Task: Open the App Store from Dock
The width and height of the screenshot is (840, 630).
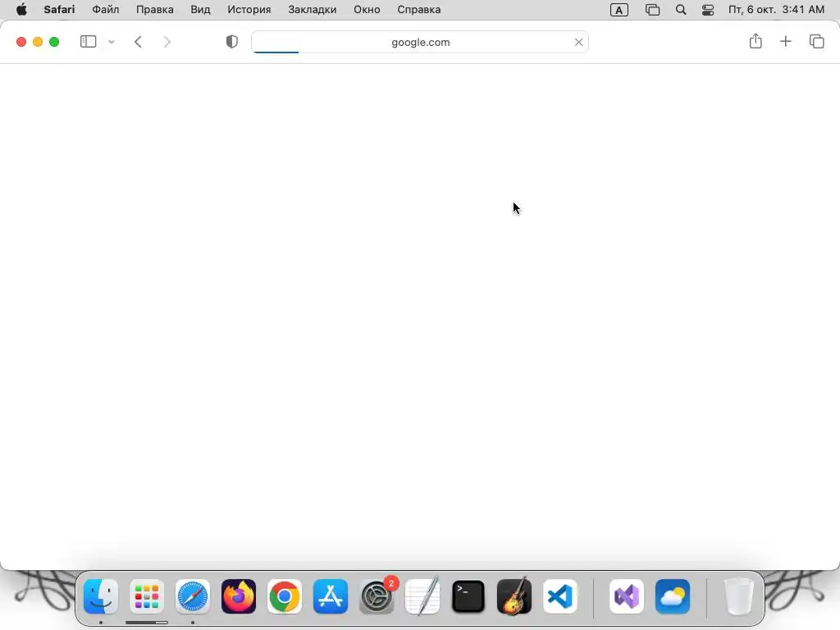Action: (x=331, y=596)
